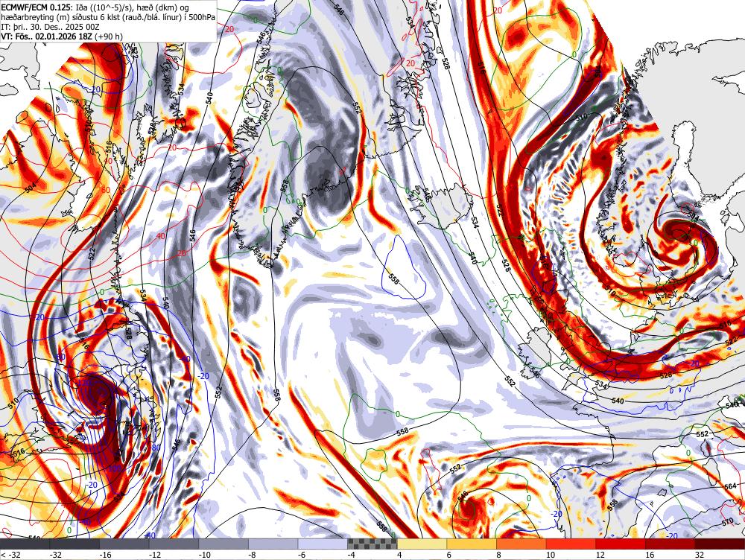Click the red swatch between 12 and 16
The width and height of the screenshot is (745, 560).
coord(621,544)
